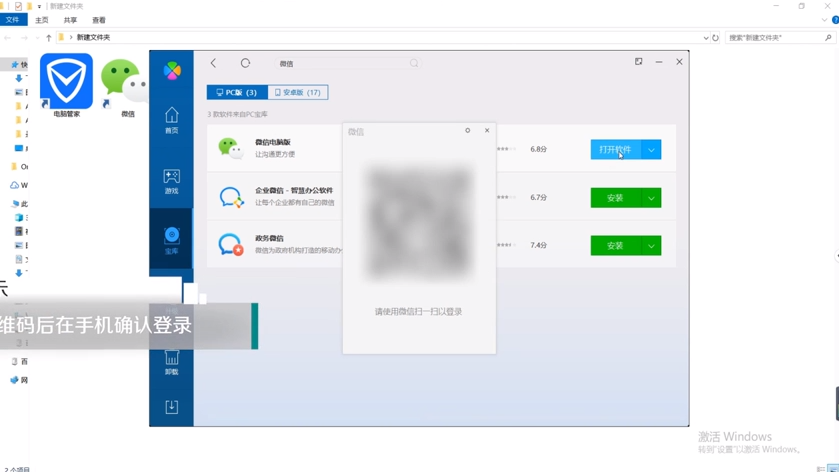The width and height of the screenshot is (839, 472).
Task: Click 企业微信 - 智慧办公软件 title
Action: click(294, 191)
